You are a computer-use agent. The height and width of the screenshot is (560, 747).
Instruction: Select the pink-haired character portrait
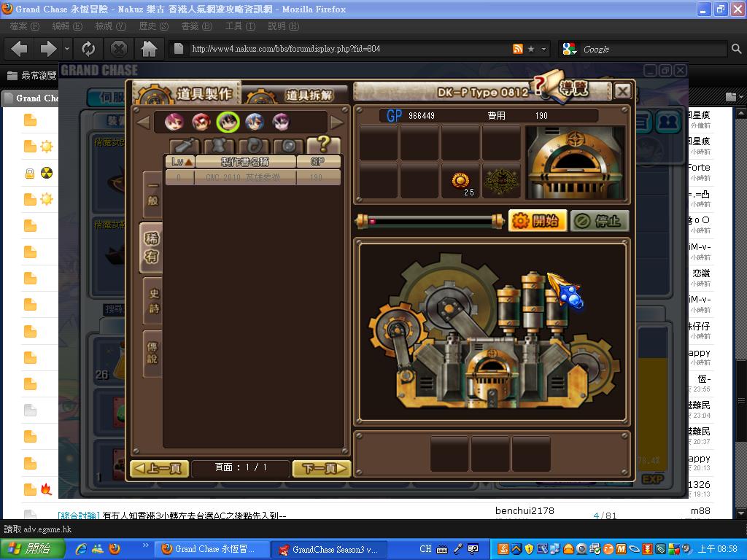click(x=174, y=122)
